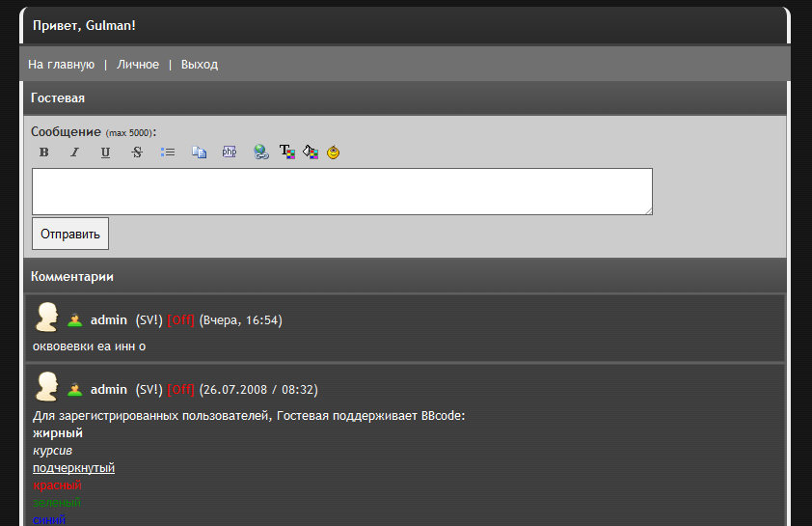This screenshot has width=812, height=526.
Task: Click the text 'оквовевки еа инн о'
Action: tap(89, 346)
